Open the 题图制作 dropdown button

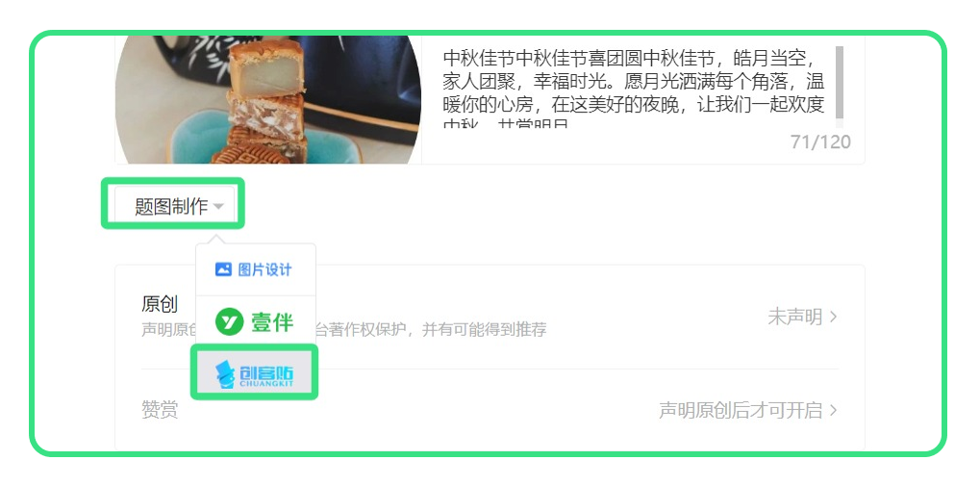(x=174, y=205)
